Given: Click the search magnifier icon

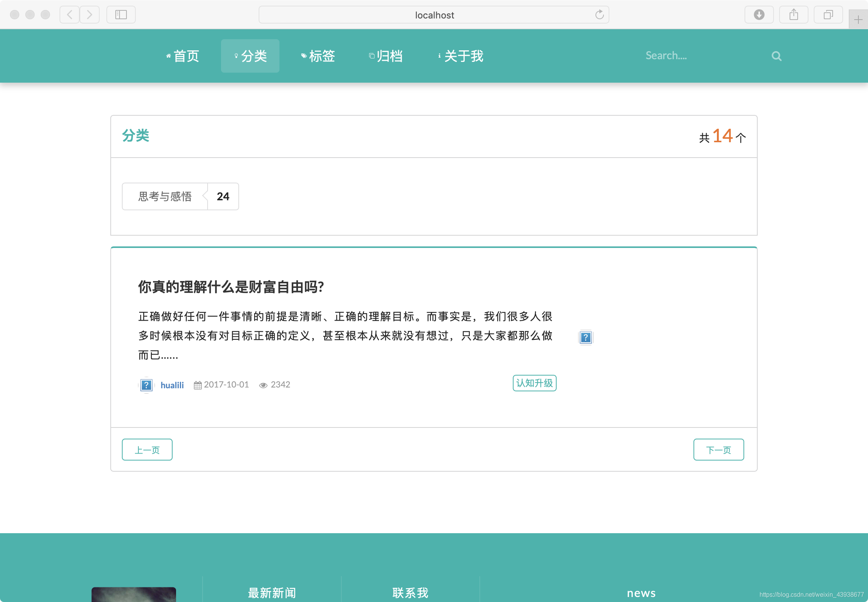Looking at the screenshot, I should (777, 56).
